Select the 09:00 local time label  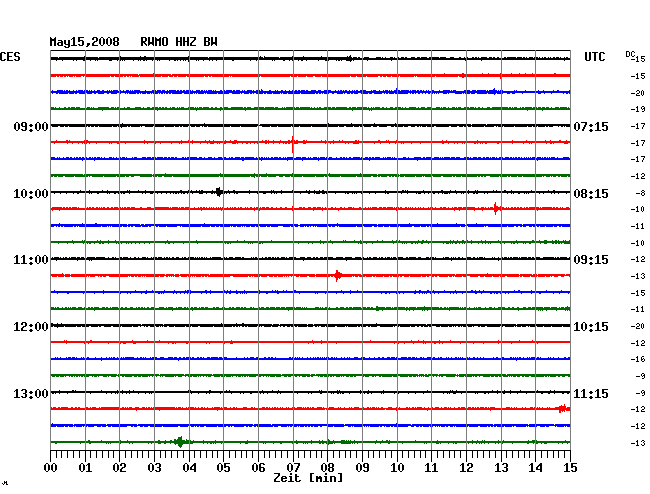(x=31, y=126)
